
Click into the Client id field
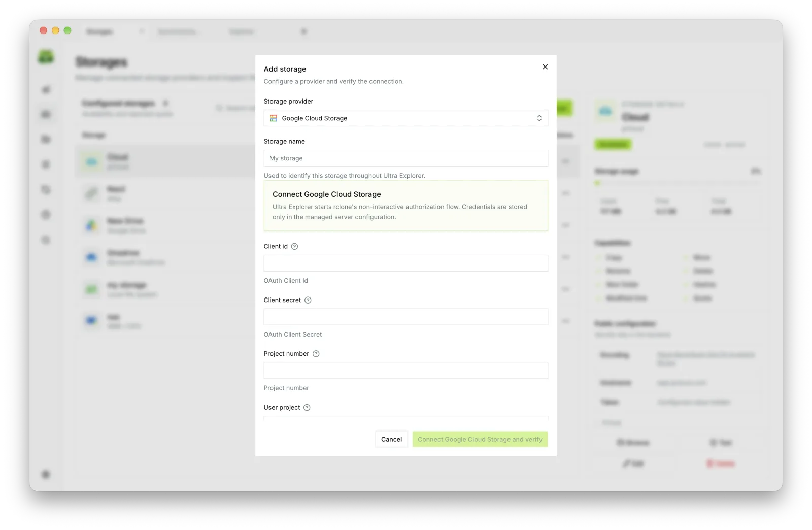(405, 263)
